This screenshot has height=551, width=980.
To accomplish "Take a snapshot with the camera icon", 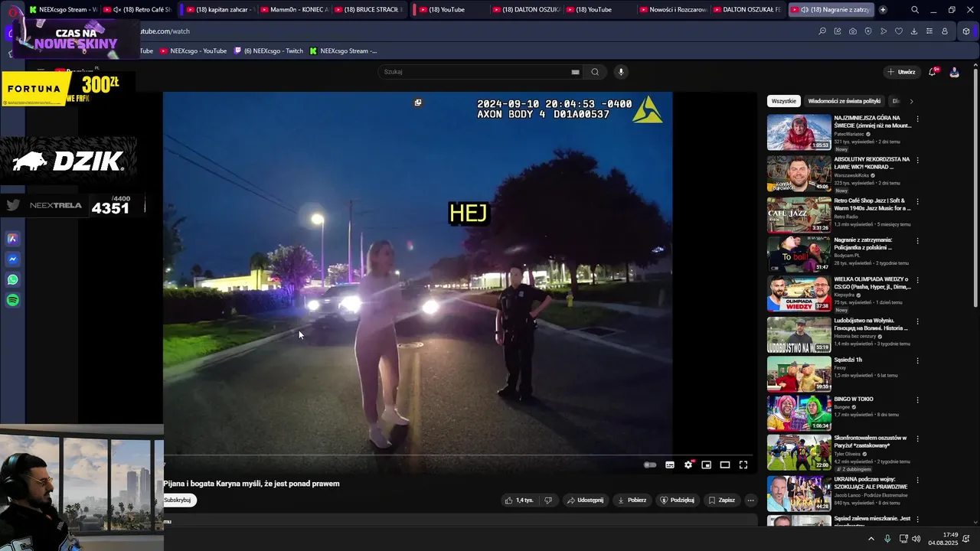I will click(853, 31).
